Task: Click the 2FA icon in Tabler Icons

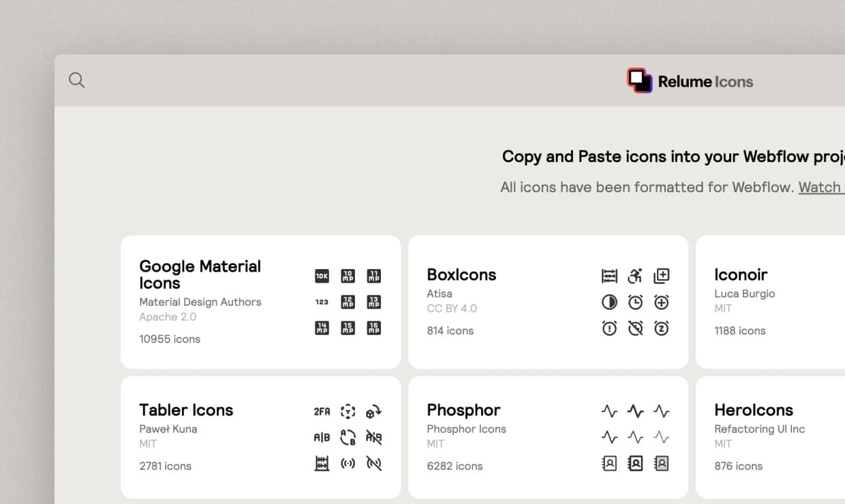Action: [x=321, y=411]
